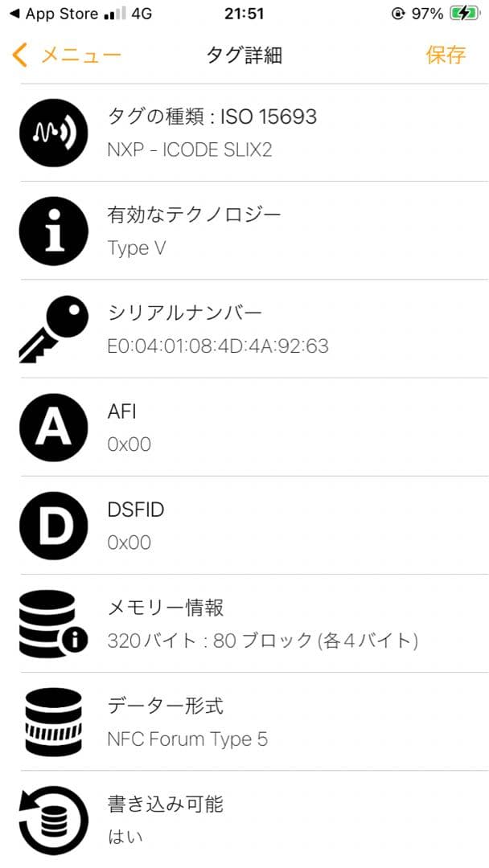Tap the Type V technology text
Image resolution: width=489 pixels, height=868 pixels.
click(137, 248)
